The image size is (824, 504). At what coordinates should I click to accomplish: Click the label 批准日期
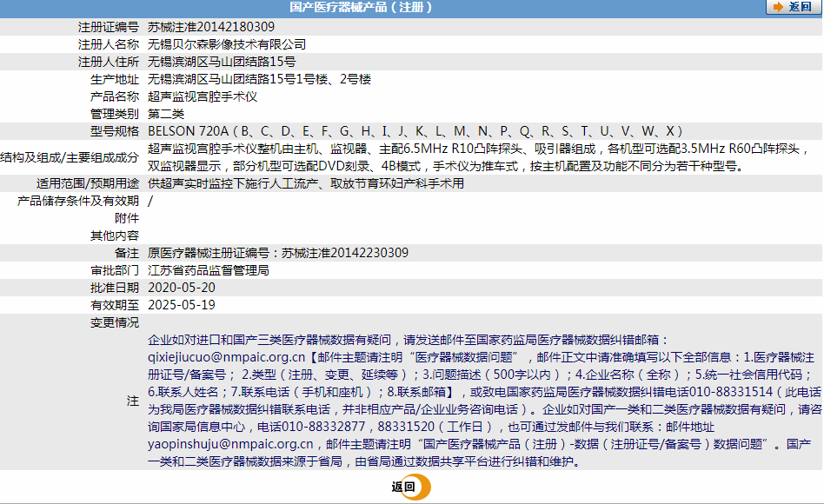[x=115, y=288]
